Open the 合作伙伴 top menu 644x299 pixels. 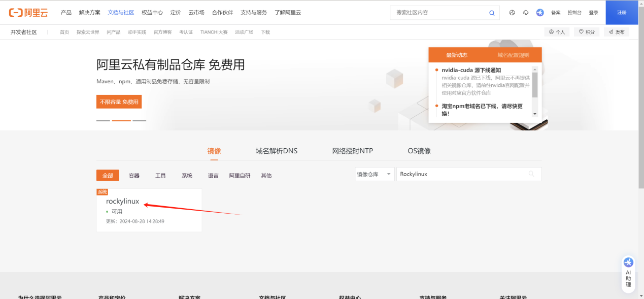click(223, 13)
